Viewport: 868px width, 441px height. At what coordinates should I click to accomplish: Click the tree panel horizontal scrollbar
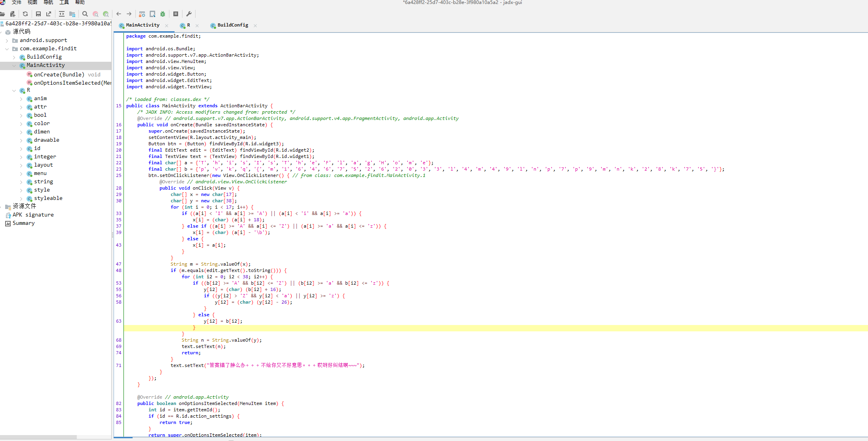38,437
